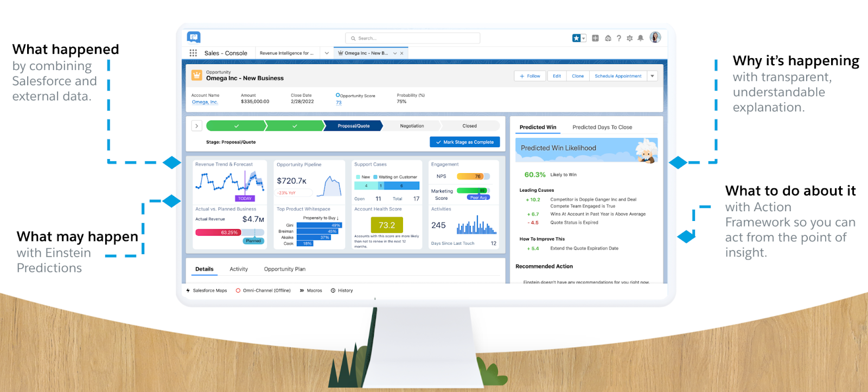
Task: Click into the Search field
Action: [413, 38]
